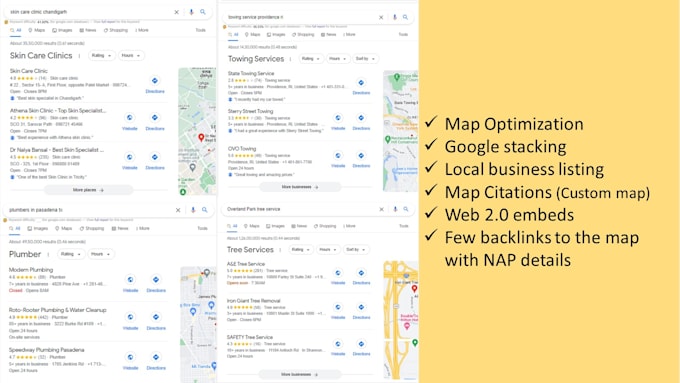Open Hours filter for Plumber results
Viewport: 680px width, 383px height.
tap(100, 254)
